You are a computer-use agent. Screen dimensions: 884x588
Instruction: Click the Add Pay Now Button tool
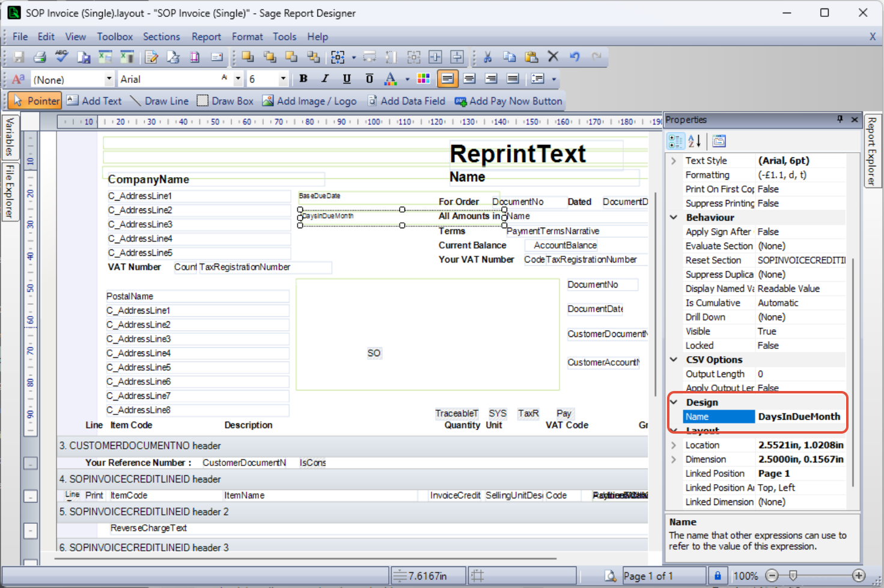pos(508,101)
